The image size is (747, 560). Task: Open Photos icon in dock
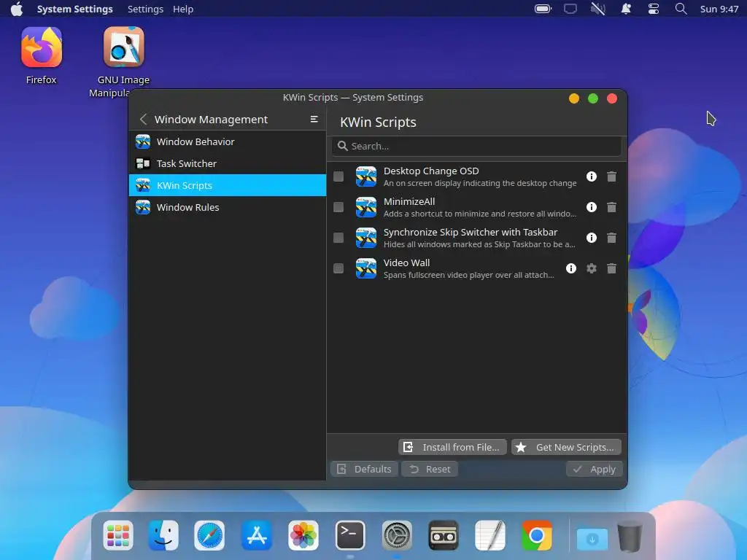click(x=303, y=536)
